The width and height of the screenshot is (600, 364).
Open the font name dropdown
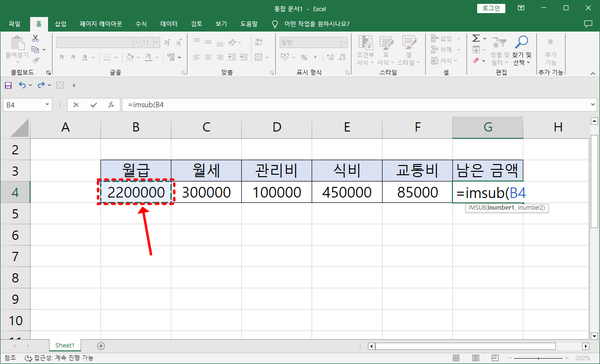coord(136,42)
